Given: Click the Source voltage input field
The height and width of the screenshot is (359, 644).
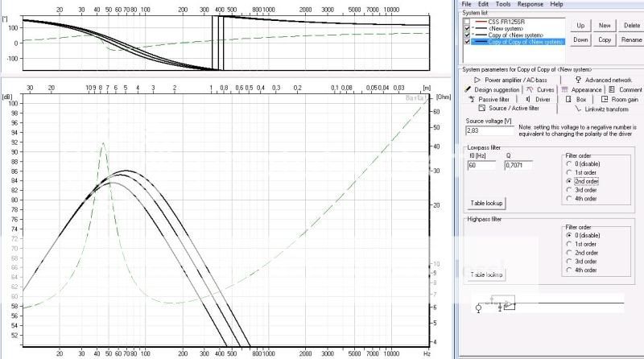Looking at the screenshot, I should [x=488, y=130].
